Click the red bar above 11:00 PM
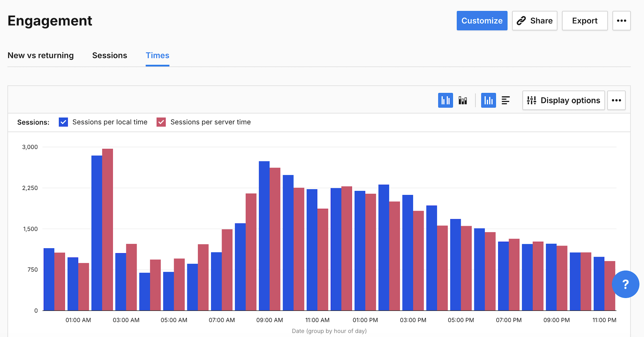 point(610,286)
